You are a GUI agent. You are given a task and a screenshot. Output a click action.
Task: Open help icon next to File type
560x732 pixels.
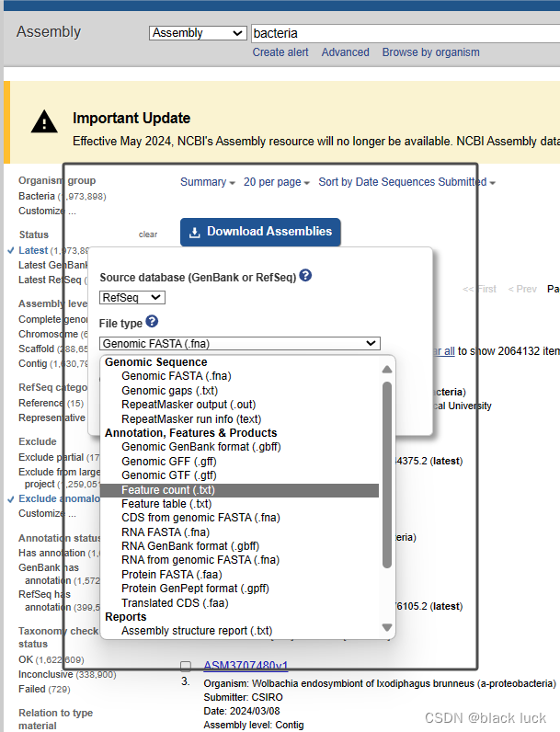(x=152, y=321)
